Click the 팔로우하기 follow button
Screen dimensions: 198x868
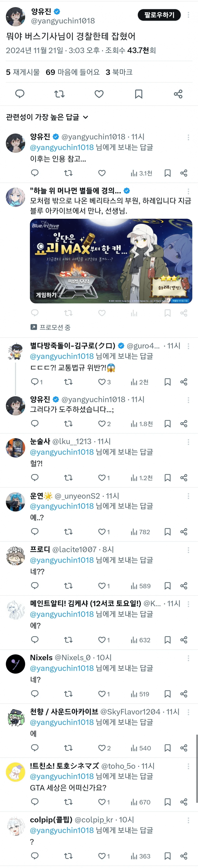coord(159,15)
